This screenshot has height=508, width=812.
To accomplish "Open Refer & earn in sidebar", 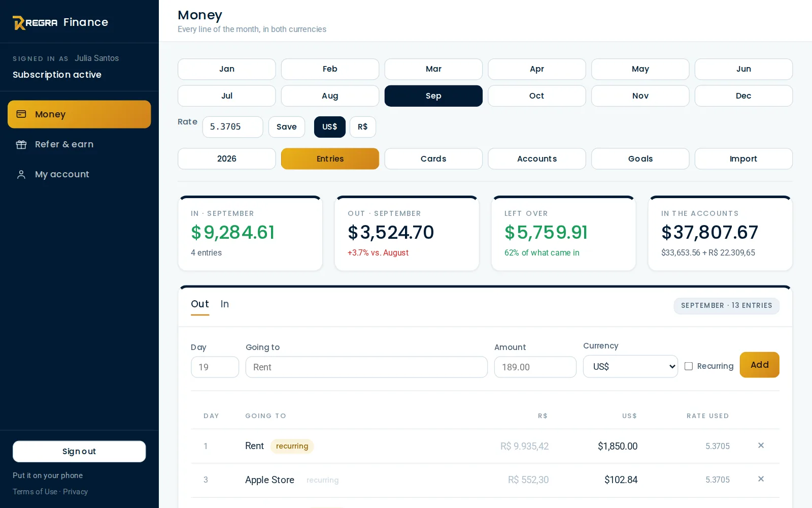I will [79, 144].
